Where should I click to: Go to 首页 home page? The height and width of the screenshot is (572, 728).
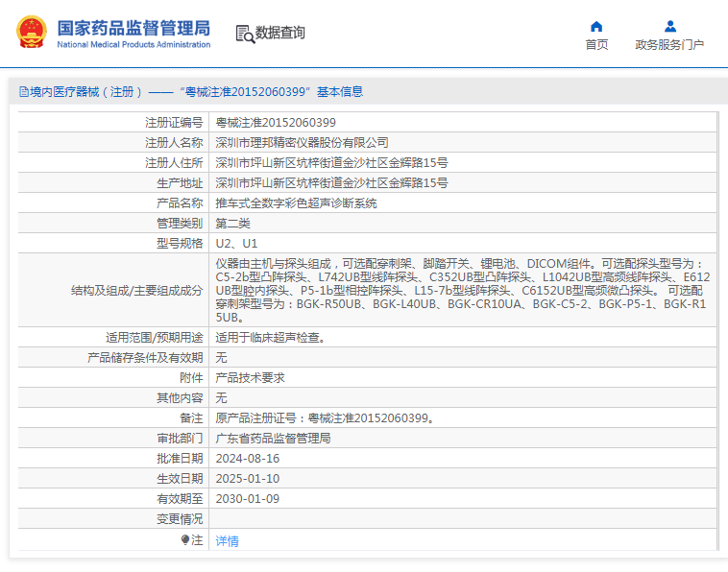(596, 44)
